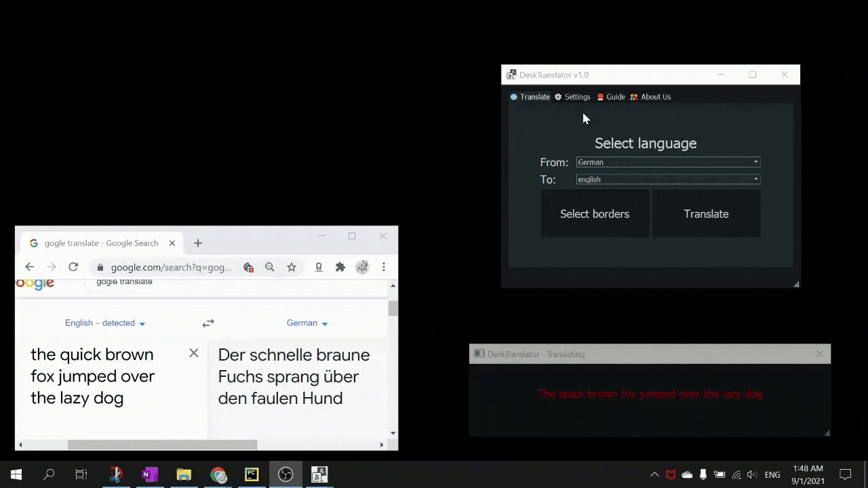Open the Guide menu in DeskTranslator
Screen dimensions: 868x488
[611, 97]
